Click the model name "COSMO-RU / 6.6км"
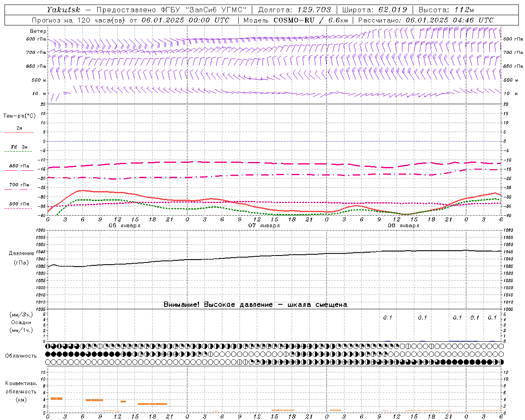Screen dimensions: 525x420 310,20
